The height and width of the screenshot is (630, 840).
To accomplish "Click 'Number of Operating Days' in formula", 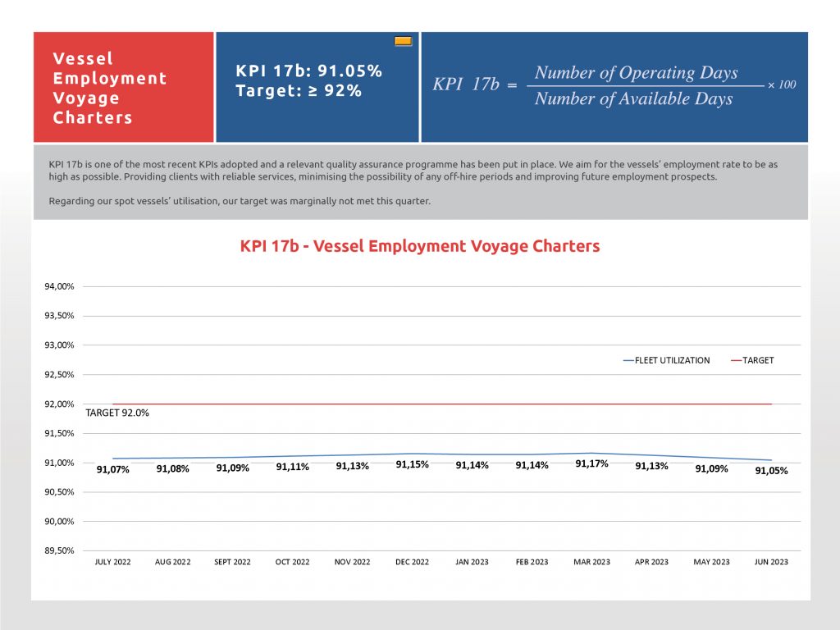I will (x=636, y=72).
